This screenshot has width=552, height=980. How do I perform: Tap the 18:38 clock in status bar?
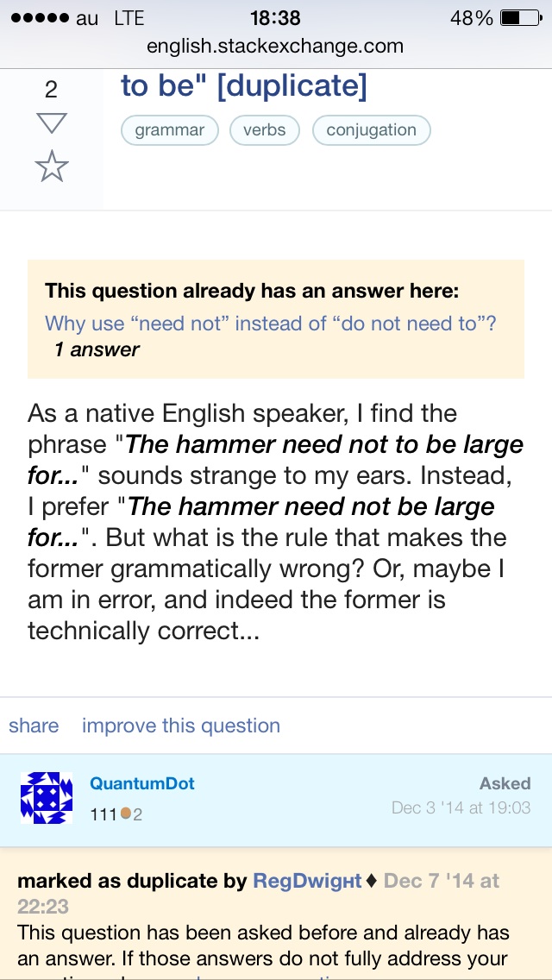pyautogui.click(x=275, y=18)
